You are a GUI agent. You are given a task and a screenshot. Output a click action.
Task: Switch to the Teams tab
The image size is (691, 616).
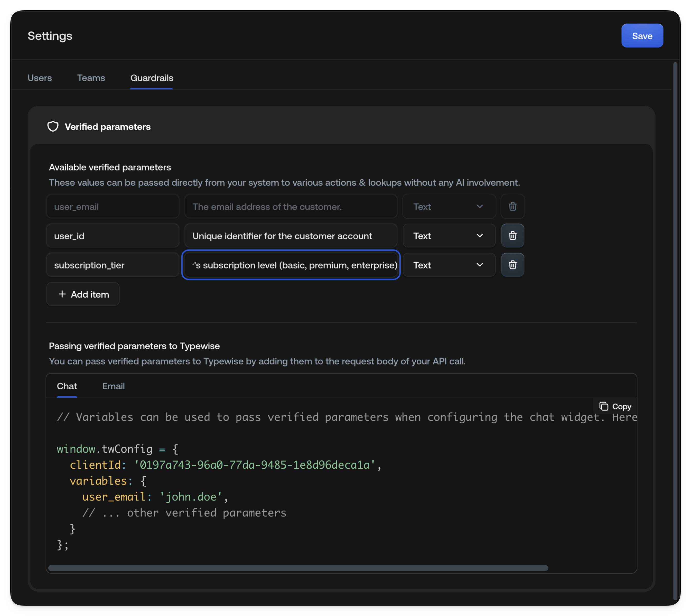click(x=91, y=78)
